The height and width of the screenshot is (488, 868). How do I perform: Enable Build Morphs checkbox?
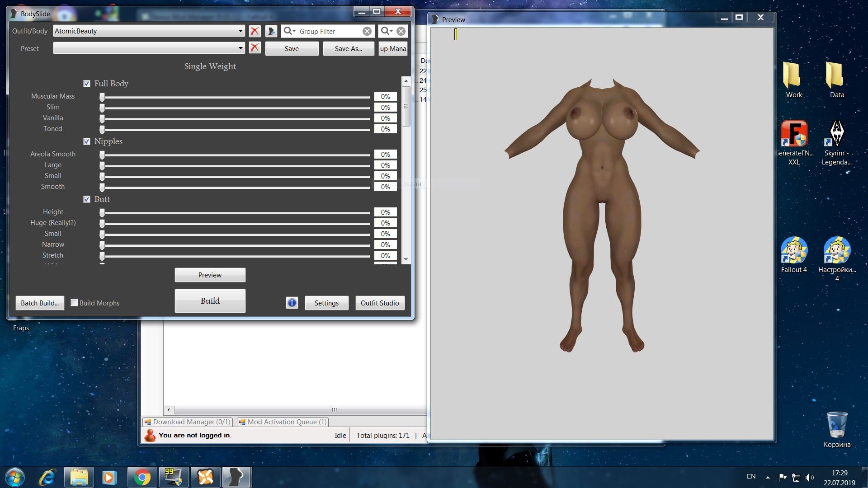(x=75, y=303)
